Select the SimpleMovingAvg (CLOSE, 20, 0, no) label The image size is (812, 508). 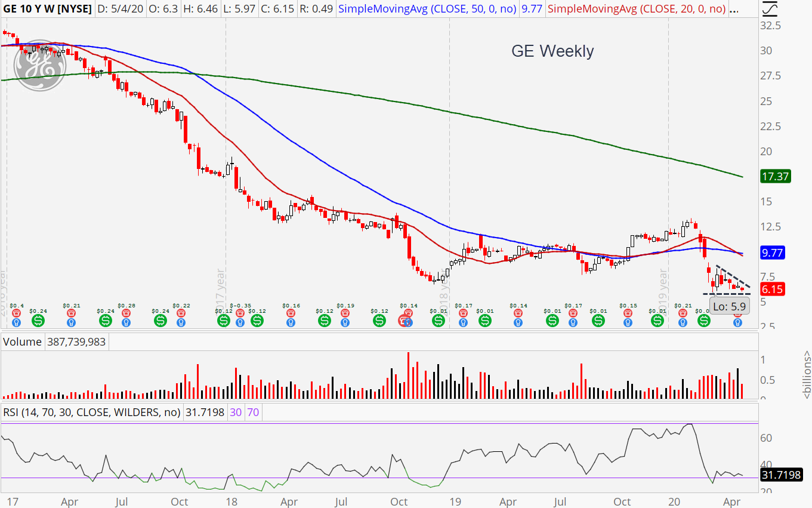click(637, 9)
